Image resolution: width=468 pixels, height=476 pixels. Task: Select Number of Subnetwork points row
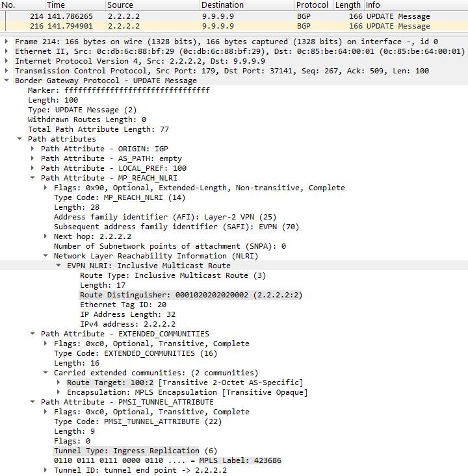170,246
